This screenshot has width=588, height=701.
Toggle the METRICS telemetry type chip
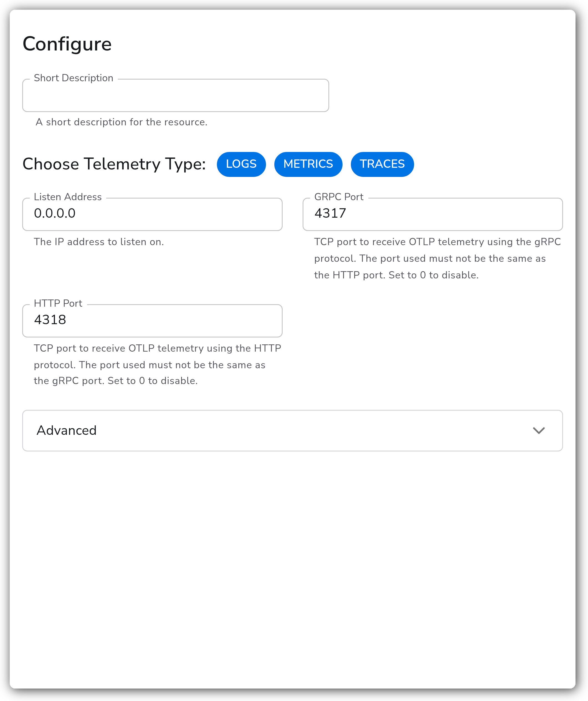tap(308, 164)
